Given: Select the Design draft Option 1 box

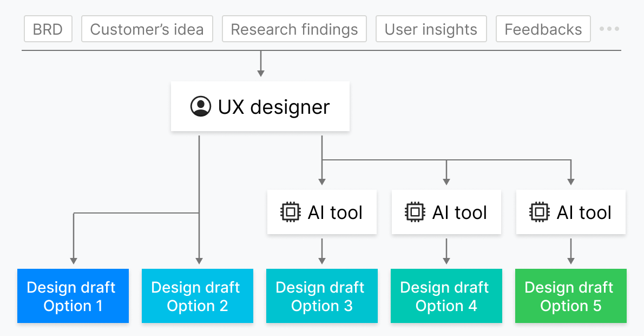Looking at the screenshot, I should coord(73,296).
